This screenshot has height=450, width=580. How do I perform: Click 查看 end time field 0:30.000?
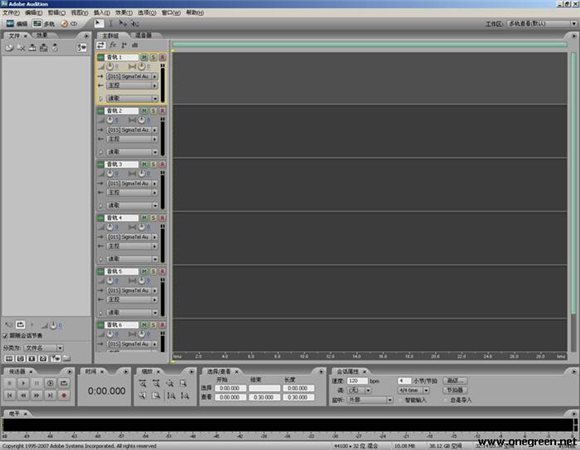pyautogui.click(x=264, y=397)
